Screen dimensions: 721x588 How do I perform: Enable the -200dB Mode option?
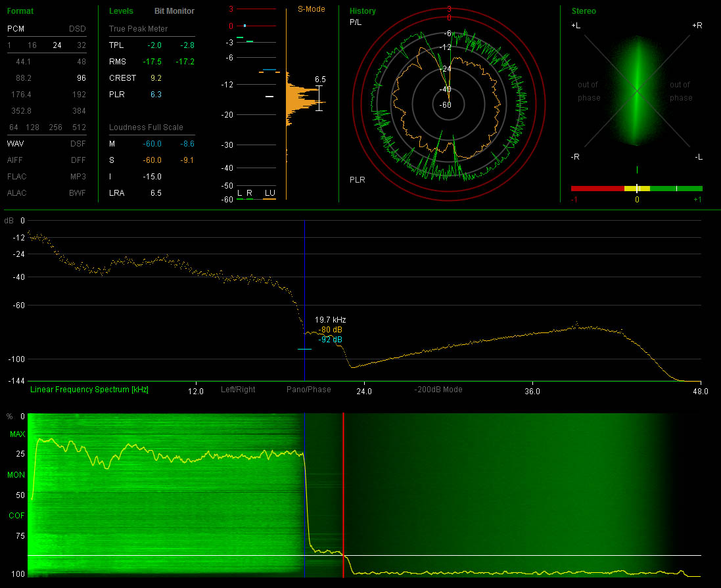point(438,390)
